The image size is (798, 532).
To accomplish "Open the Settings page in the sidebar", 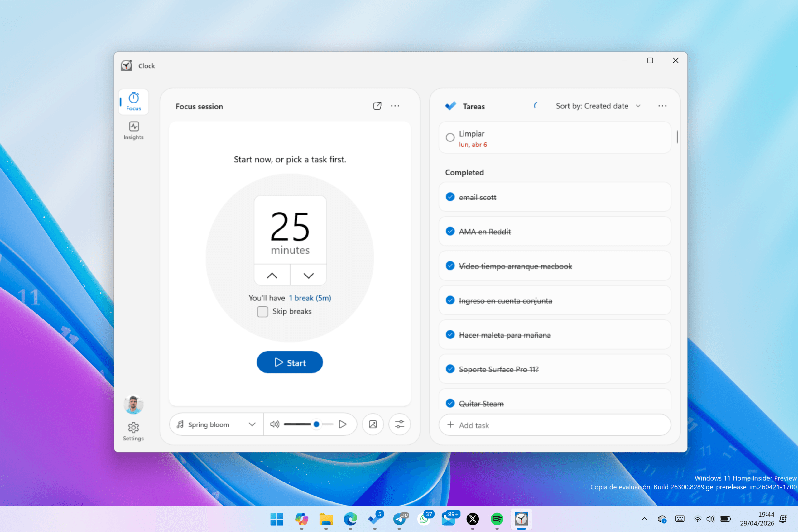I will tap(133, 431).
